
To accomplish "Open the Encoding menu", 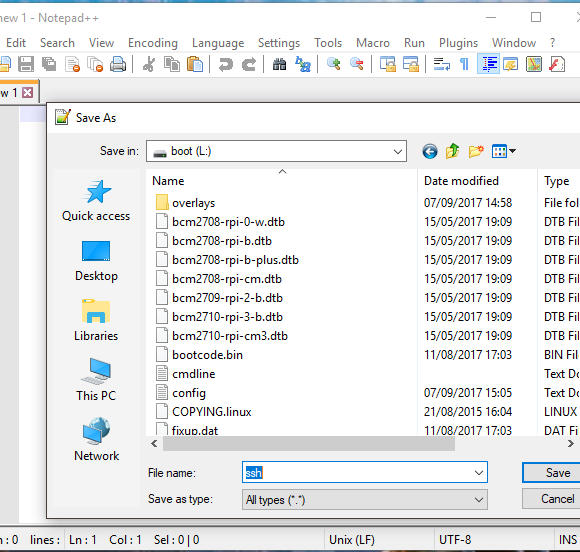I will tap(153, 43).
